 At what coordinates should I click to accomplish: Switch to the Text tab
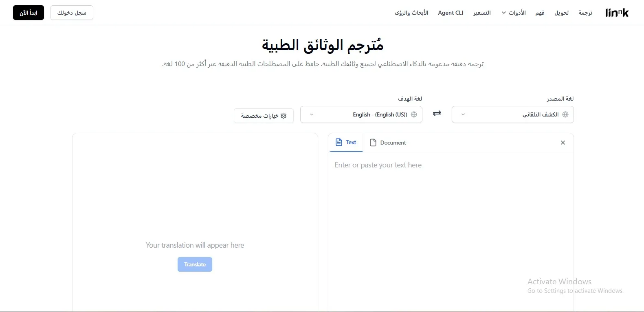coord(346,143)
